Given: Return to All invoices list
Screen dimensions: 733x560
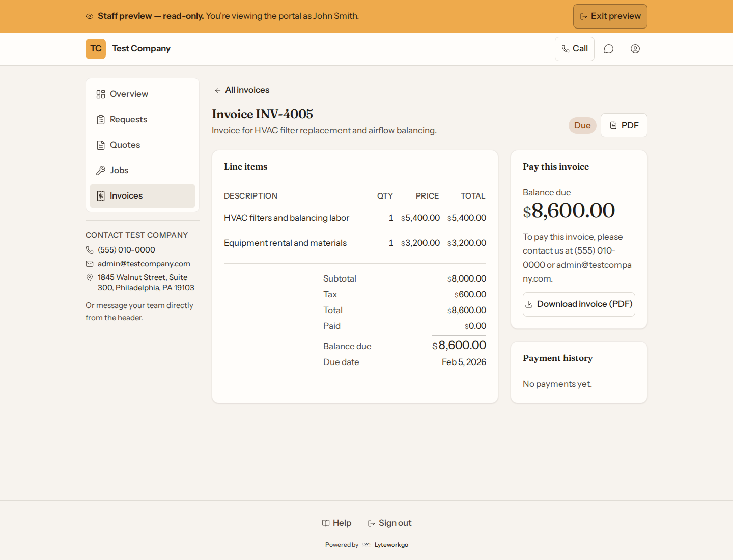Looking at the screenshot, I should click(x=242, y=90).
